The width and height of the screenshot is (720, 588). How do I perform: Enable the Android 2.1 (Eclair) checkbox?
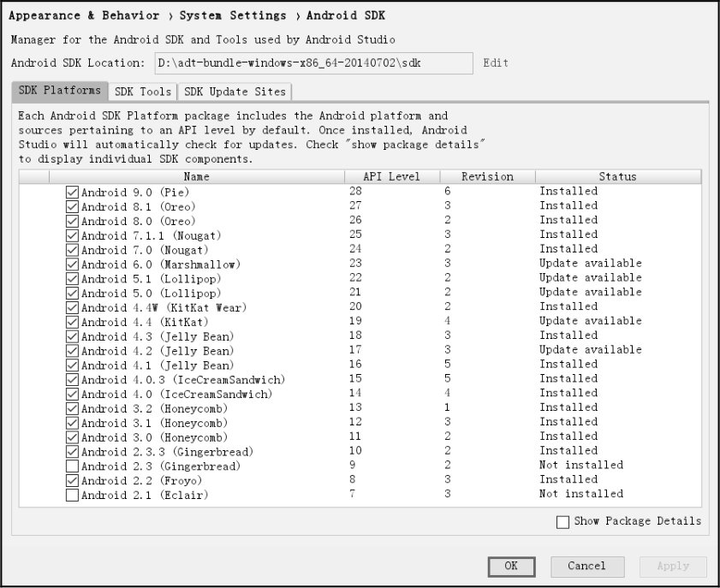click(72, 495)
